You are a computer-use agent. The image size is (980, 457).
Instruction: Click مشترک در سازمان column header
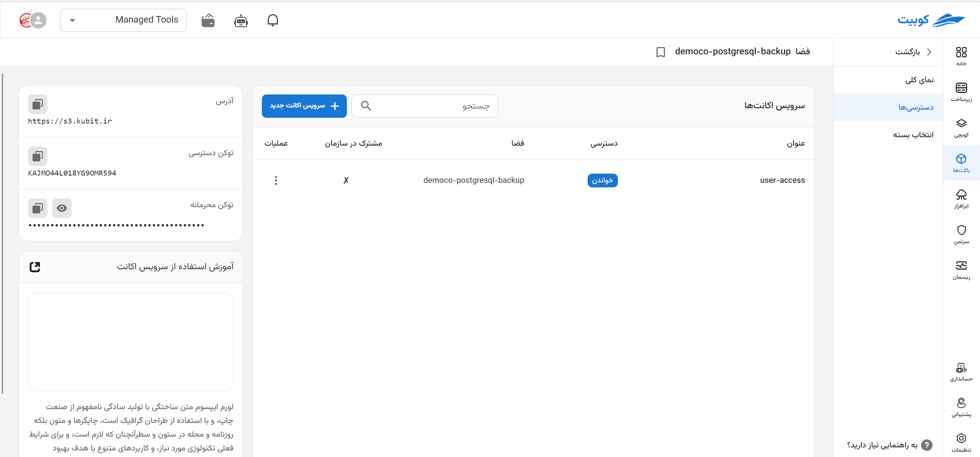353,143
